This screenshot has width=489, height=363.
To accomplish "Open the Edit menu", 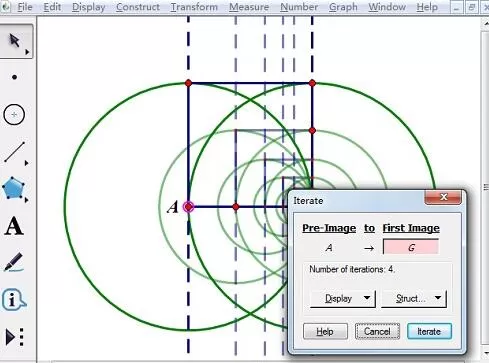I will [x=52, y=7].
